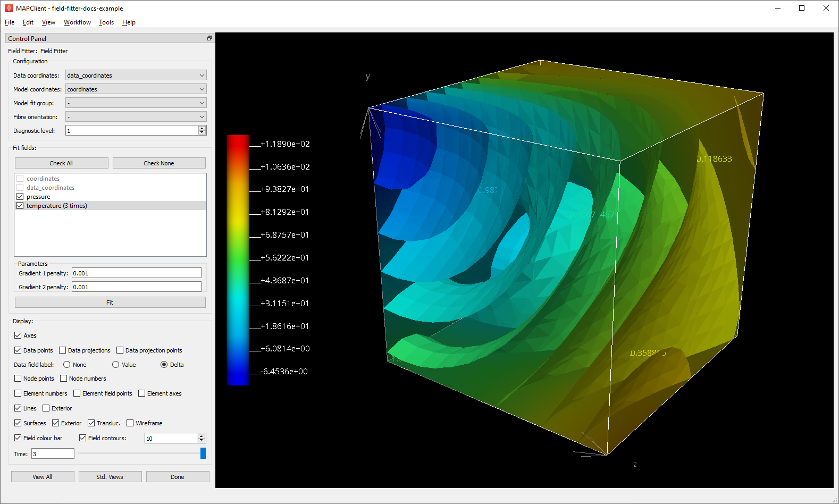Toggle the Field contours checkbox

83,438
